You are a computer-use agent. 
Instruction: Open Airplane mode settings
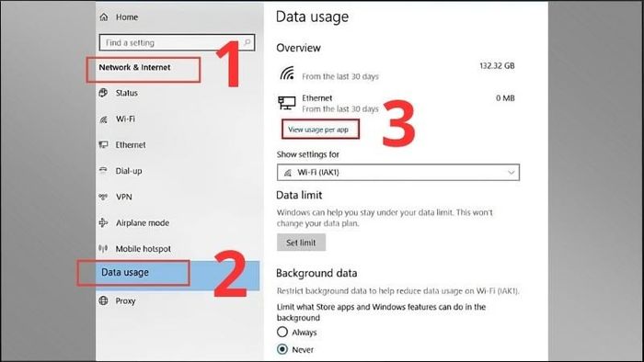pyautogui.click(x=143, y=222)
